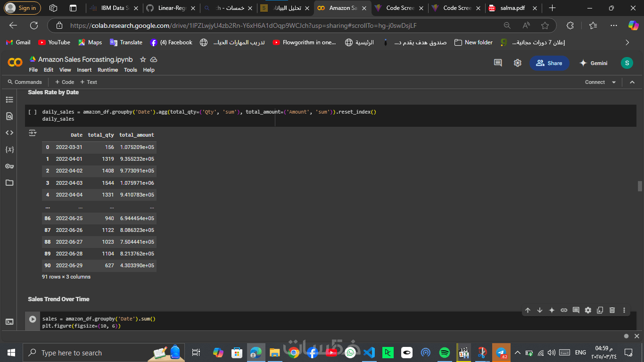Screen dimensions: 644x362
Task: Copy link to the selected cell
Action: click(x=564, y=310)
